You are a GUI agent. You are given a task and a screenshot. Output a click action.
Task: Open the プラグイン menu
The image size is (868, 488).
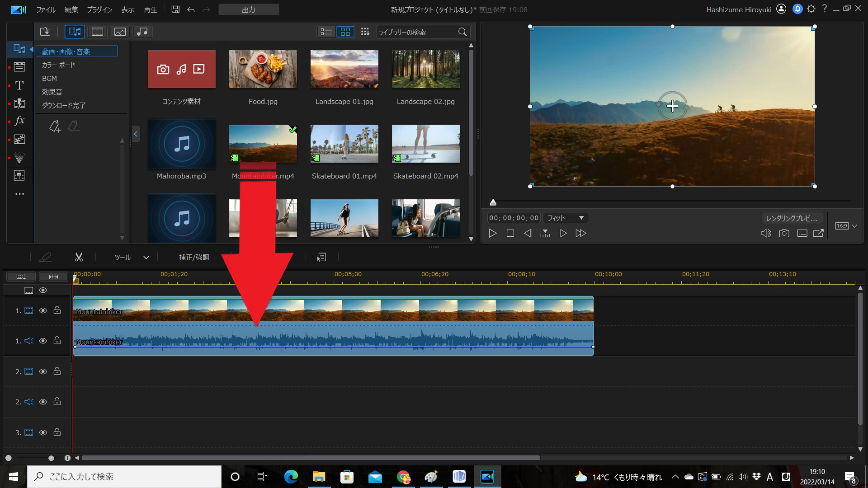click(99, 9)
